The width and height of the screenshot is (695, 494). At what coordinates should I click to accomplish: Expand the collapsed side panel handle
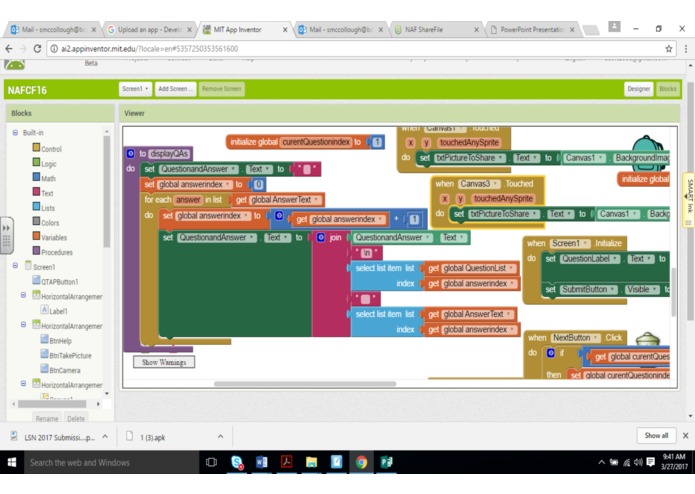tap(7, 235)
